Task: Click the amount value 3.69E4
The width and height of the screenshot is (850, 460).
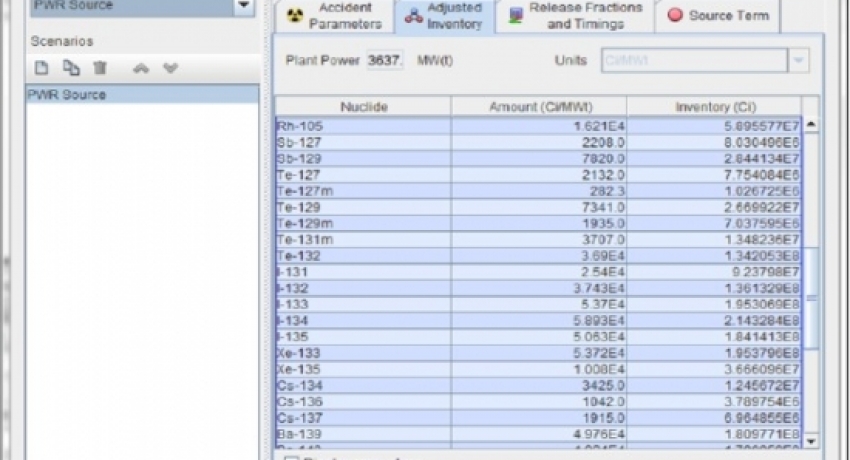Action: click(x=603, y=256)
